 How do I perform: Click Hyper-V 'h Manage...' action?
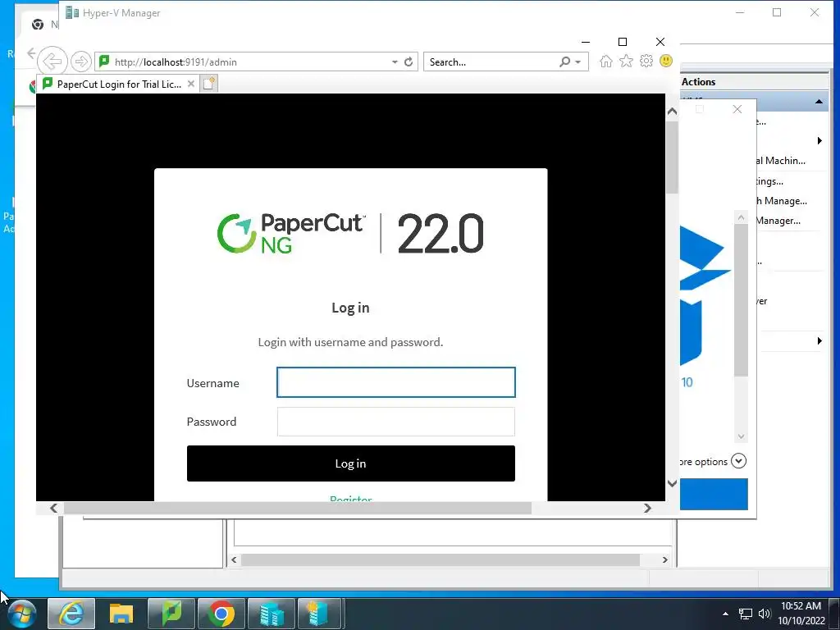(782, 201)
